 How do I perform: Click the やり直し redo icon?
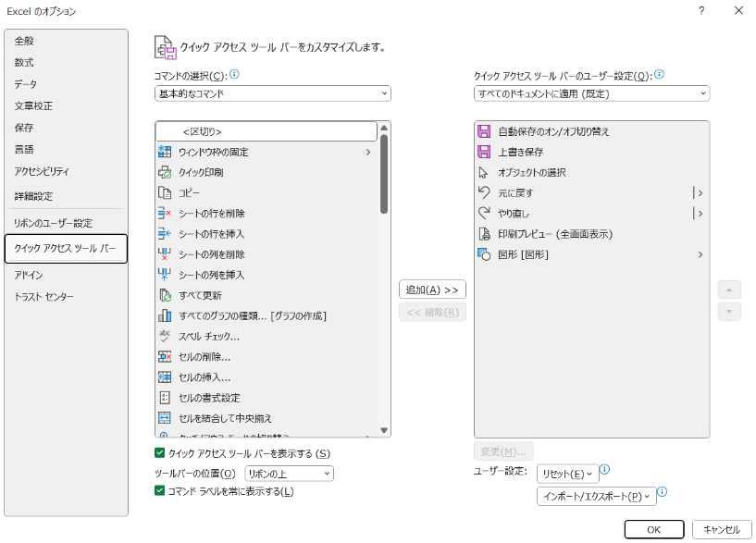click(484, 214)
